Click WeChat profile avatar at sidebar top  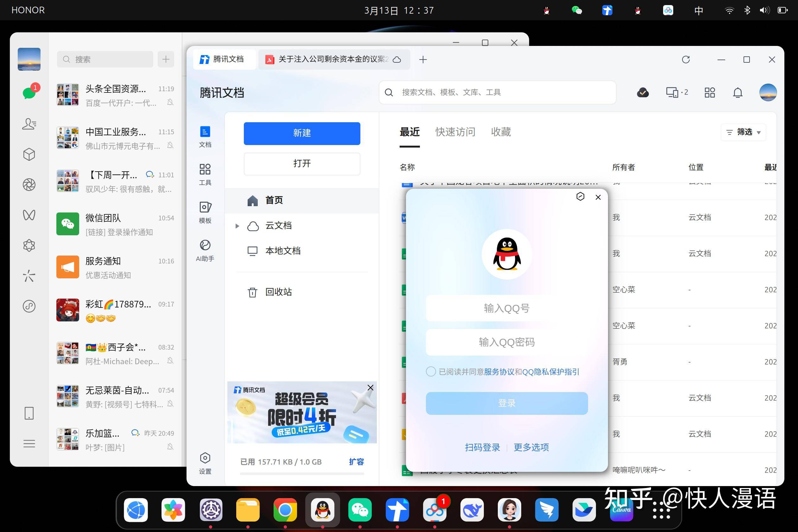(x=29, y=59)
